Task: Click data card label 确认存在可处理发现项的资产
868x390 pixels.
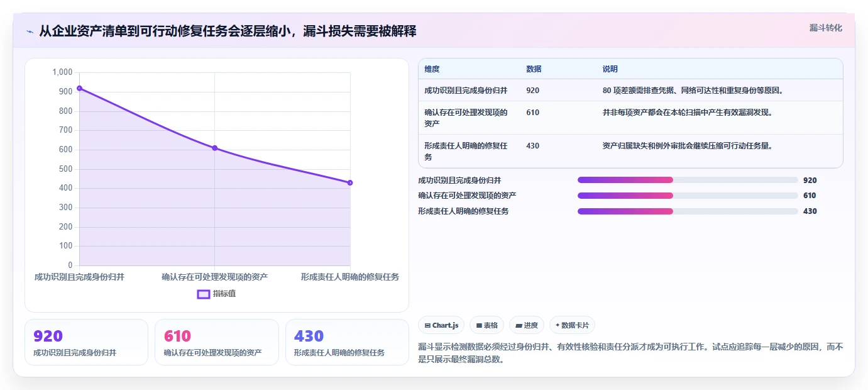Action: click(212, 353)
